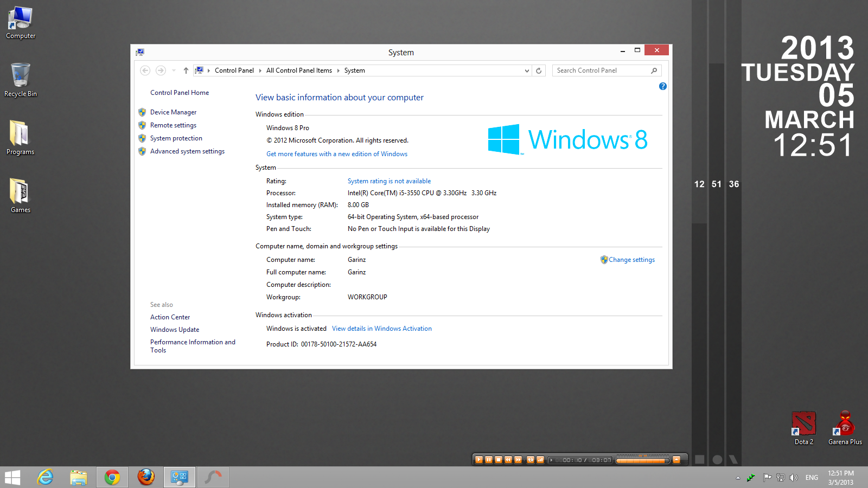Click ENG language indicator

[812, 478]
